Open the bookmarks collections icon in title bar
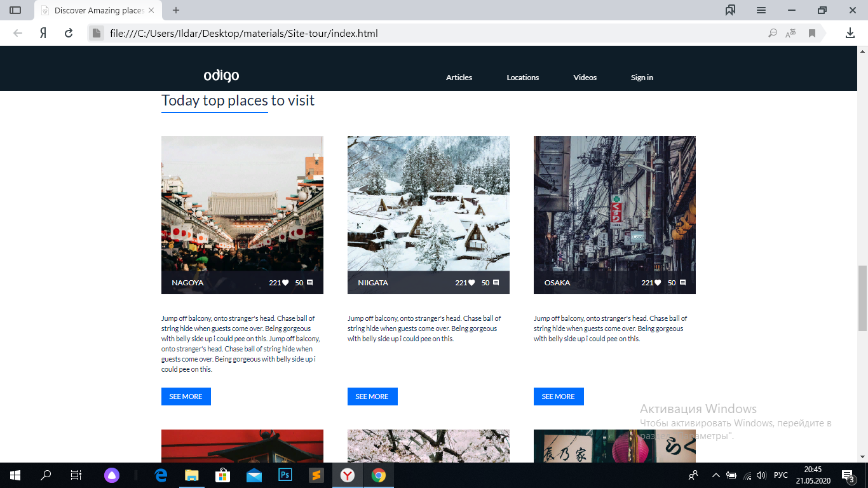Screen dimensions: 868x488 coord(731,10)
